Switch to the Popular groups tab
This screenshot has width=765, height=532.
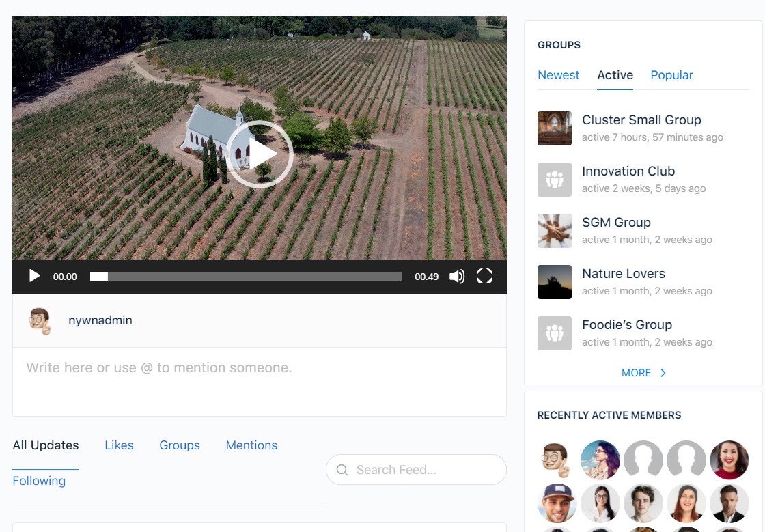pos(671,75)
